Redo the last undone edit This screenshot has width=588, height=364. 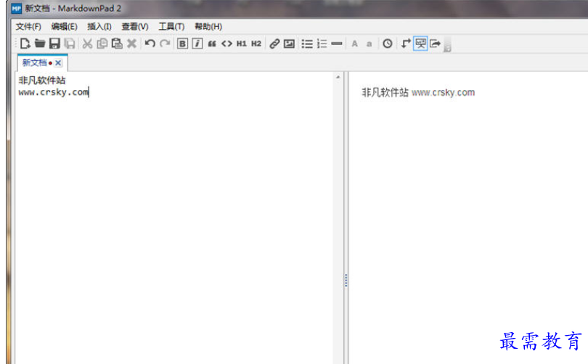click(x=165, y=44)
